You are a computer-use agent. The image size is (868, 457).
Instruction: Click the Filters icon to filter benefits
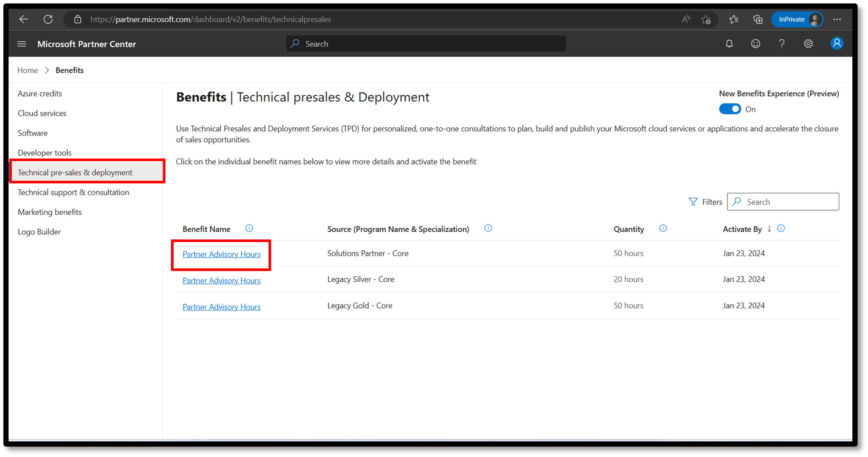[x=693, y=201]
